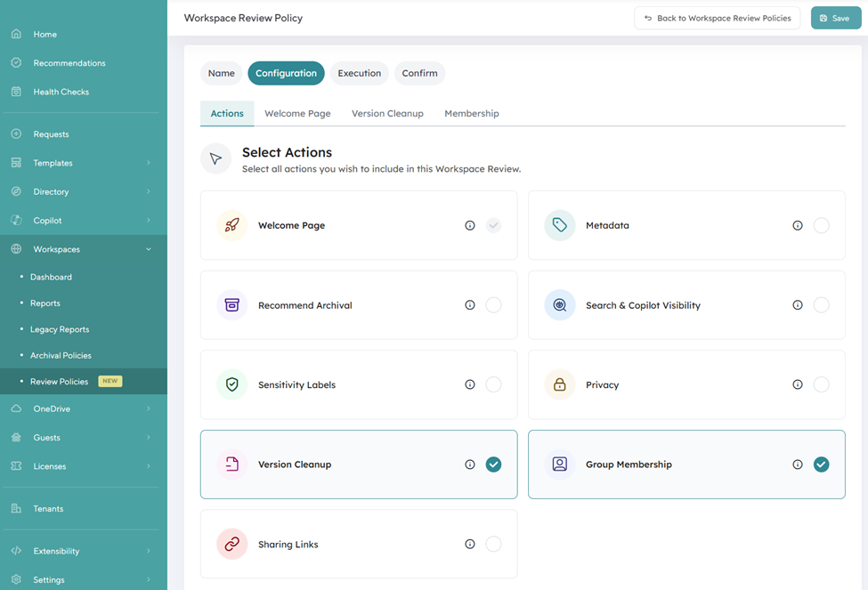Expand the Settings submenu chevron
Viewport: 868px width, 590px height.
149,579
